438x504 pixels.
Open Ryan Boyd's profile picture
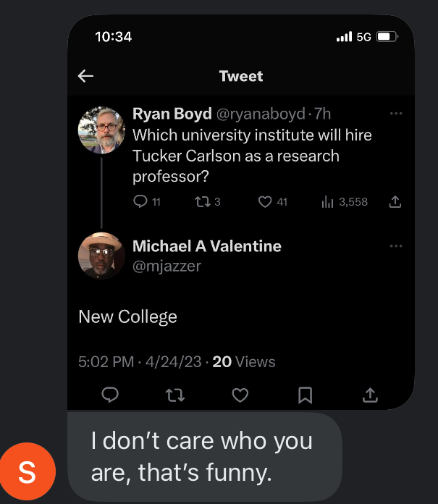coord(102,130)
